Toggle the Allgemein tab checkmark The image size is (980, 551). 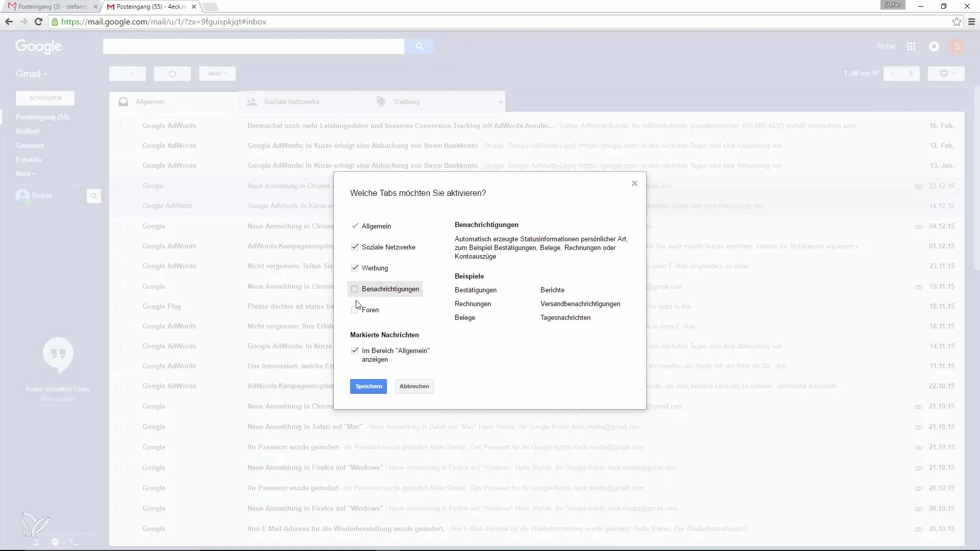pos(355,226)
